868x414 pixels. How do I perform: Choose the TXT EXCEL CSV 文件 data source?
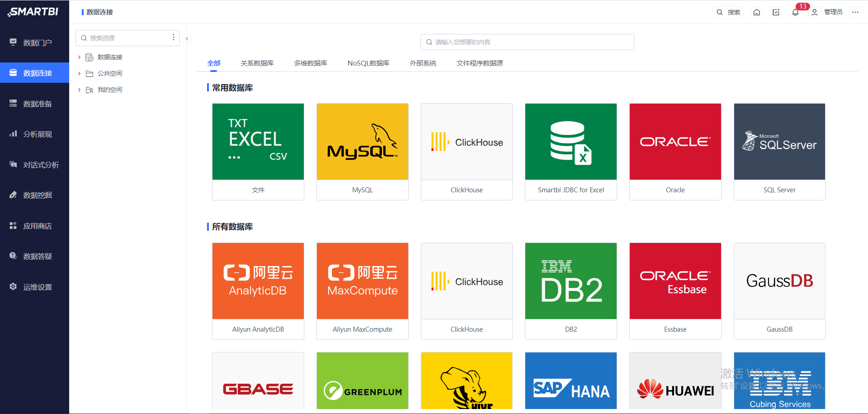258,152
